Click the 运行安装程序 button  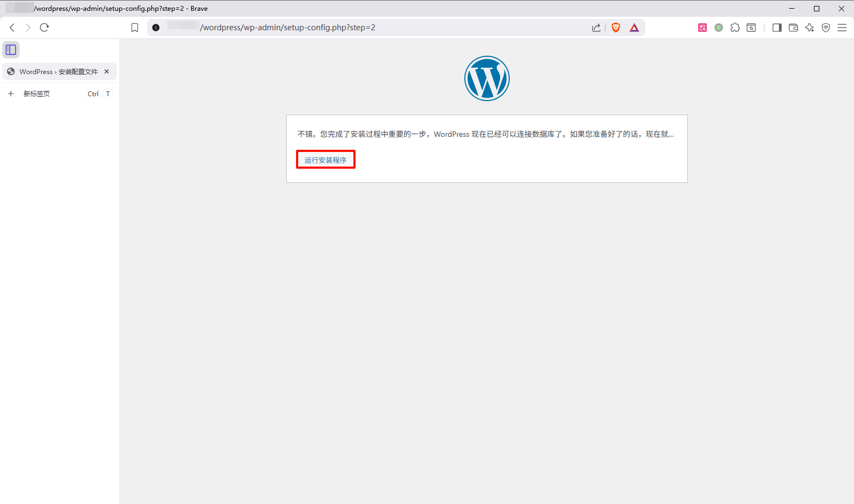click(x=325, y=160)
